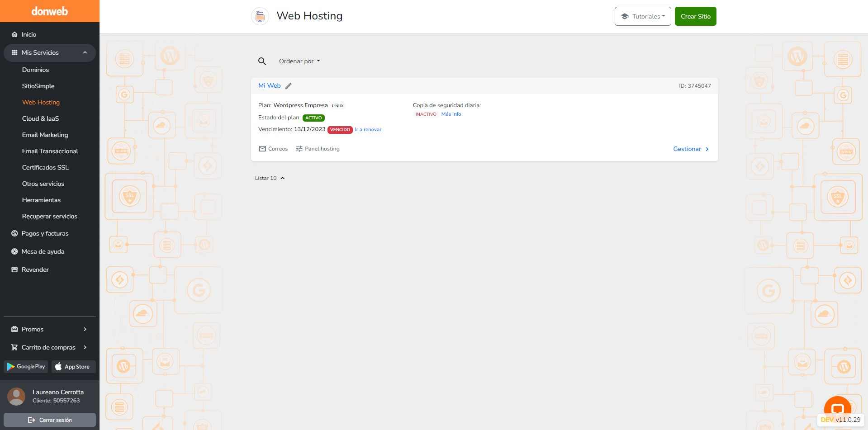
Task: Open the live chat bubble
Action: 837,409
